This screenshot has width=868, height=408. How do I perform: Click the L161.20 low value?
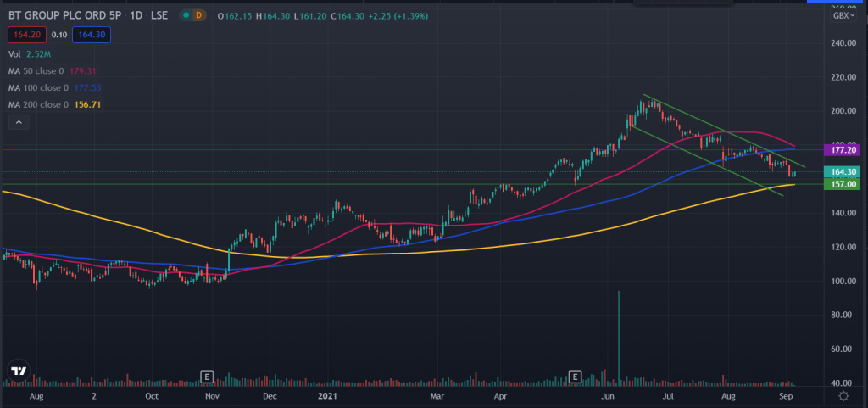pos(310,16)
